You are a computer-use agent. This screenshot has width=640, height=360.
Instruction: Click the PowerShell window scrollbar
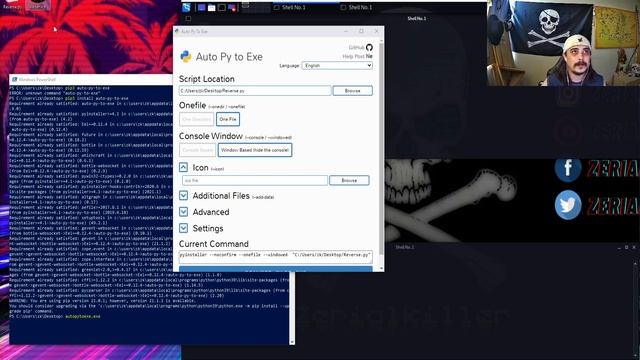point(292,308)
